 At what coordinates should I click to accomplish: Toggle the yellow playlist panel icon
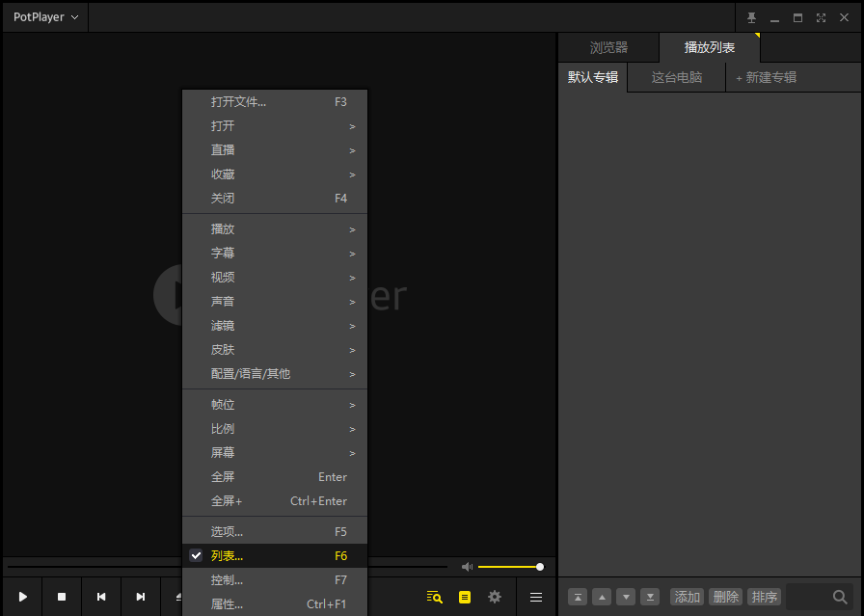[465, 597]
